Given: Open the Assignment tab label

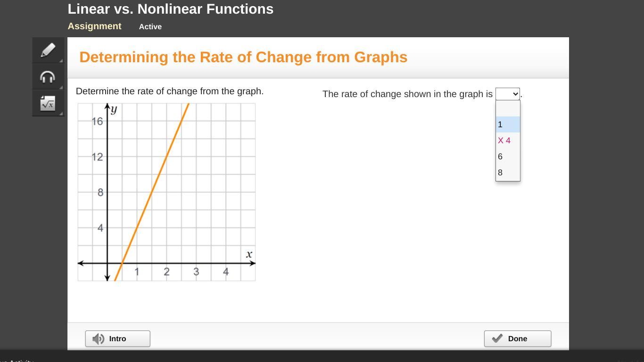Looking at the screenshot, I should point(94,26).
